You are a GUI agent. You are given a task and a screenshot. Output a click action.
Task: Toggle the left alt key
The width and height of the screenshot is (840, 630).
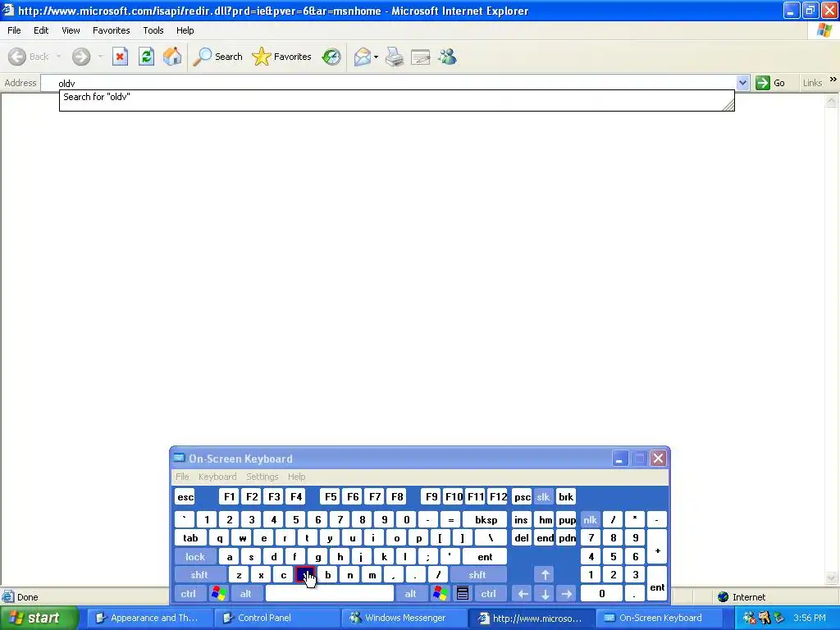[246, 594]
